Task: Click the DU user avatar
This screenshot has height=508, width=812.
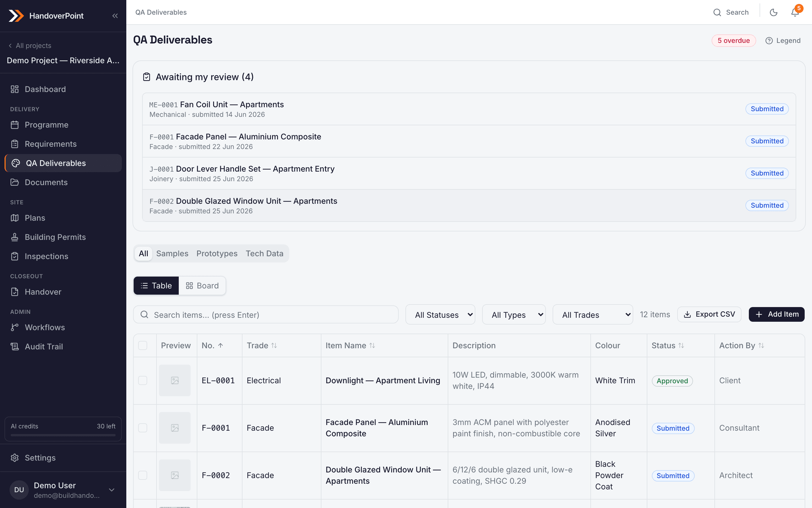Action: click(x=19, y=490)
